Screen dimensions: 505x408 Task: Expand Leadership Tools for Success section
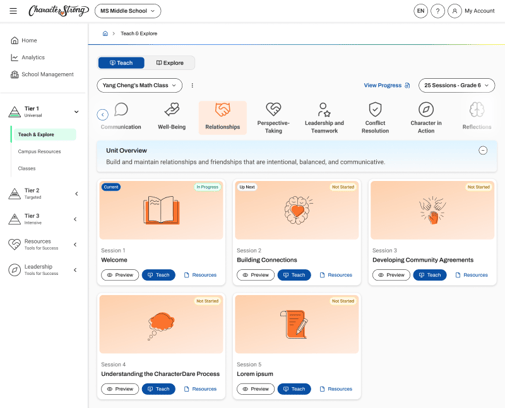(x=76, y=270)
